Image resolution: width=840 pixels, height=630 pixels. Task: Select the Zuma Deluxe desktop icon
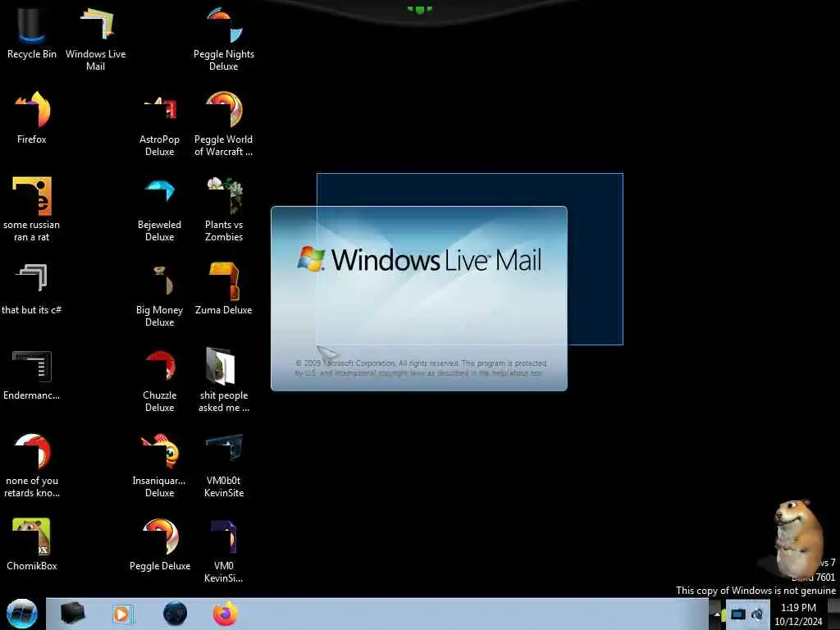224,290
